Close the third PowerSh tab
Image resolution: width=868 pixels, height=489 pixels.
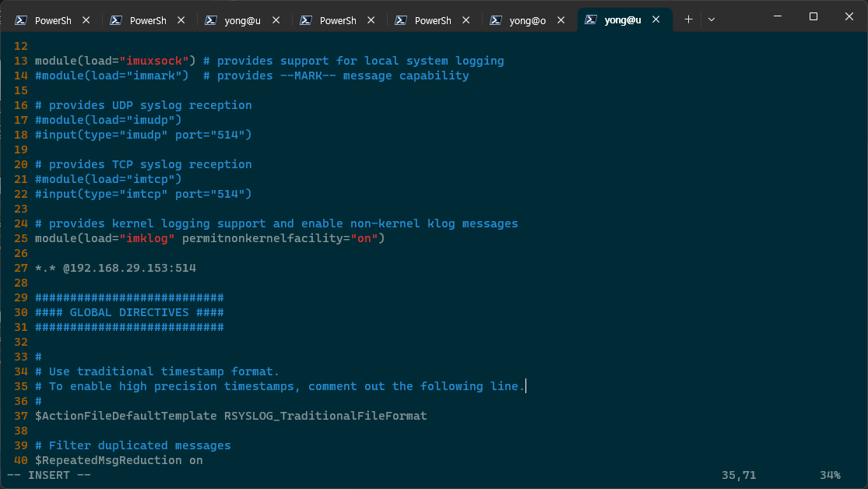tap(371, 20)
